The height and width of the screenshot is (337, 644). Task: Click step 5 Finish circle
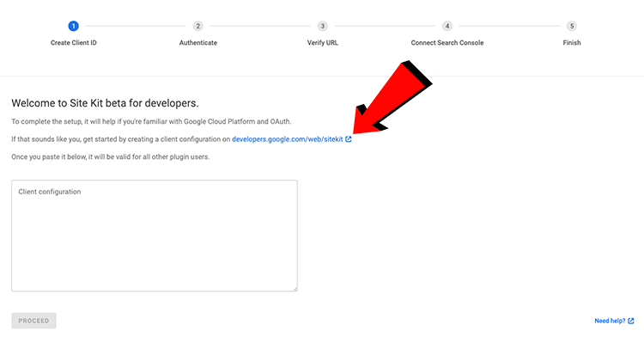[572, 26]
